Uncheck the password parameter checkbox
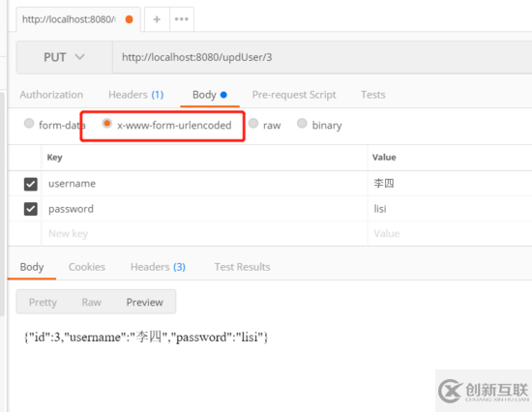 point(31,209)
